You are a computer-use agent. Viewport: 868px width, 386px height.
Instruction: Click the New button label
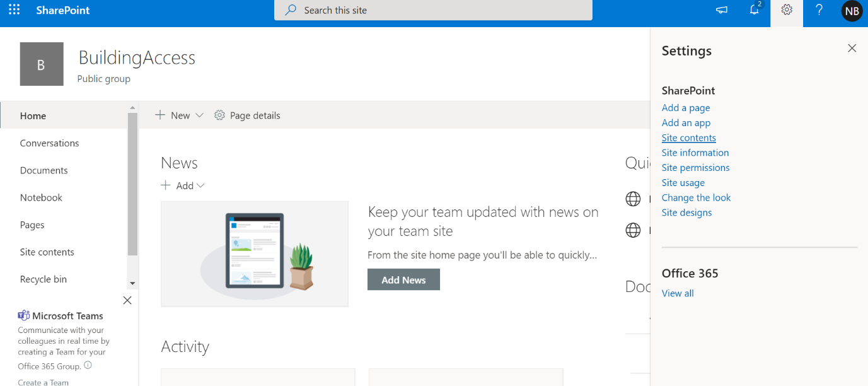click(180, 115)
